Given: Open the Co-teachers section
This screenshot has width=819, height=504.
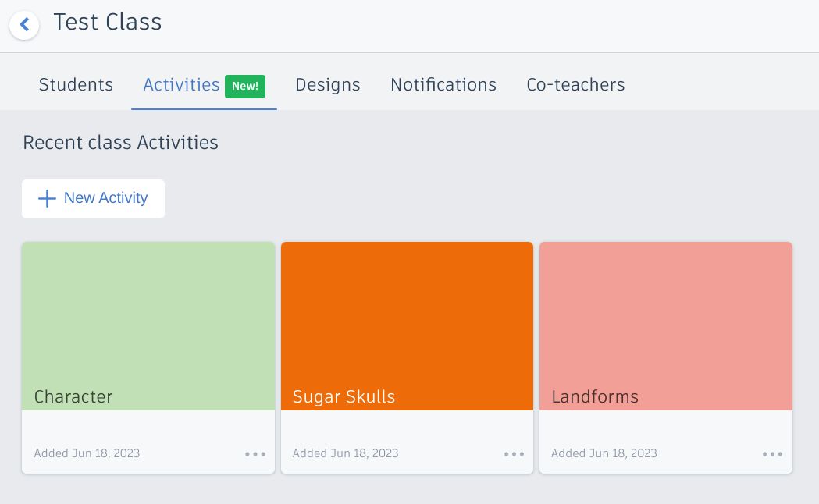Looking at the screenshot, I should [x=575, y=85].
